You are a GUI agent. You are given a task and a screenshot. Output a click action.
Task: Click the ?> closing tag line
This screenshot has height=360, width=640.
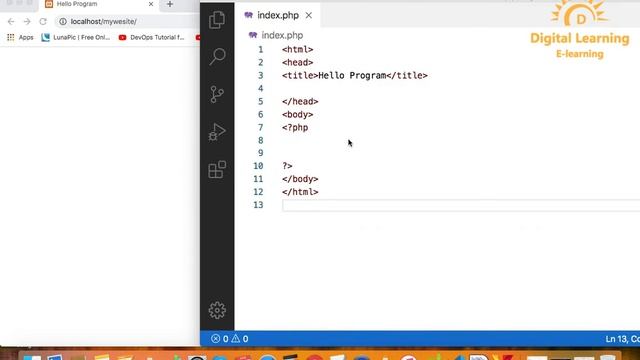pos(287,166)
